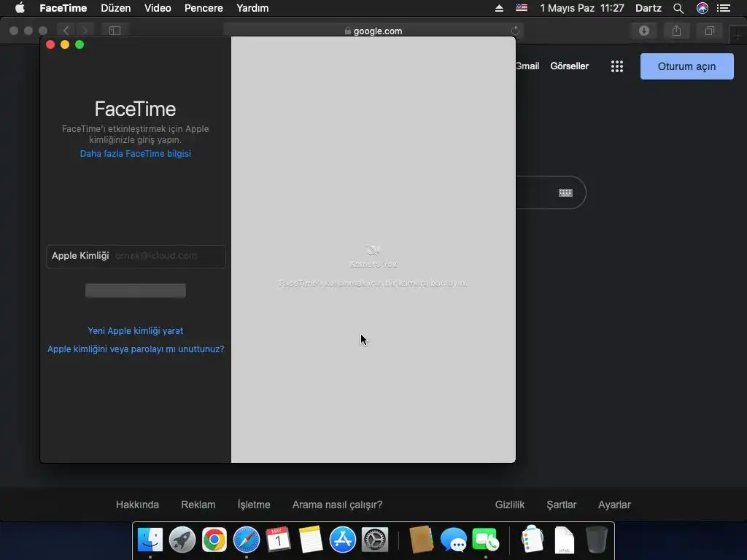Open the brown Contacts book in Dock

421,540
